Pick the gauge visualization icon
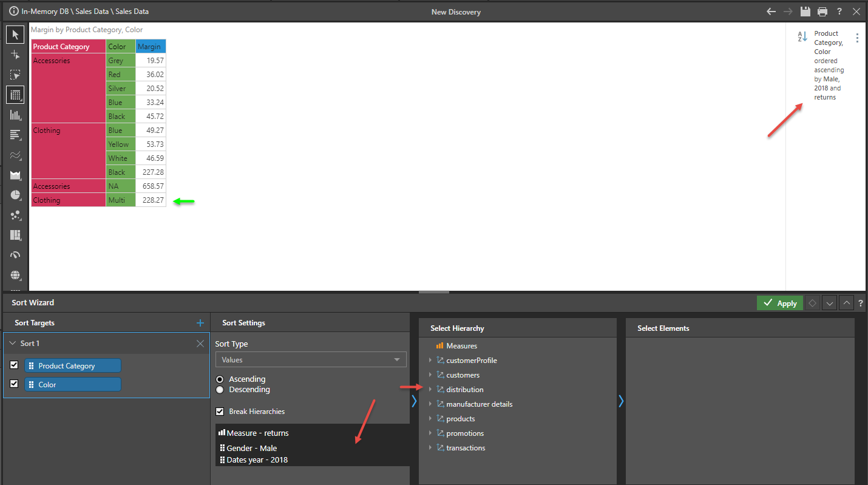Viewport: 868px width, 485px height. tap(15, 255)
